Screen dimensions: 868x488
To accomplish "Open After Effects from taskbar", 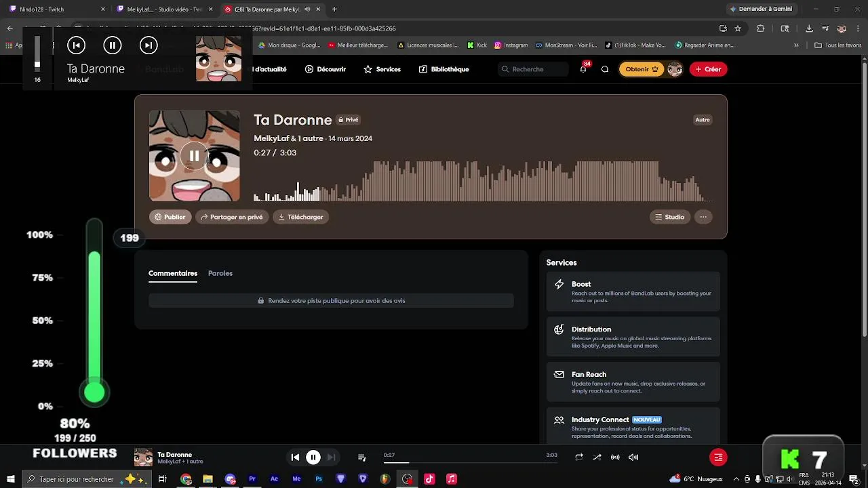I will coord(274,479).
